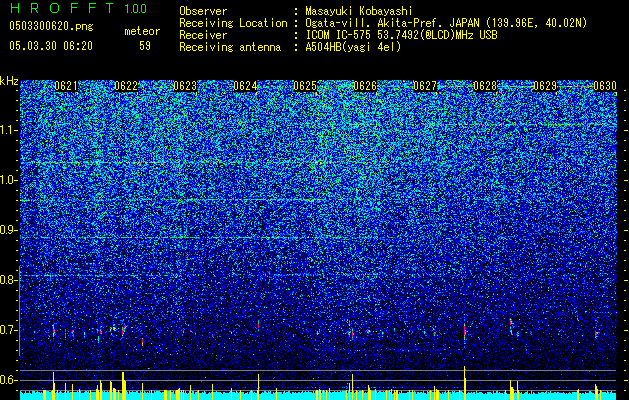
Task: Click the Receiving Location value text
Action: coord(446,23)
